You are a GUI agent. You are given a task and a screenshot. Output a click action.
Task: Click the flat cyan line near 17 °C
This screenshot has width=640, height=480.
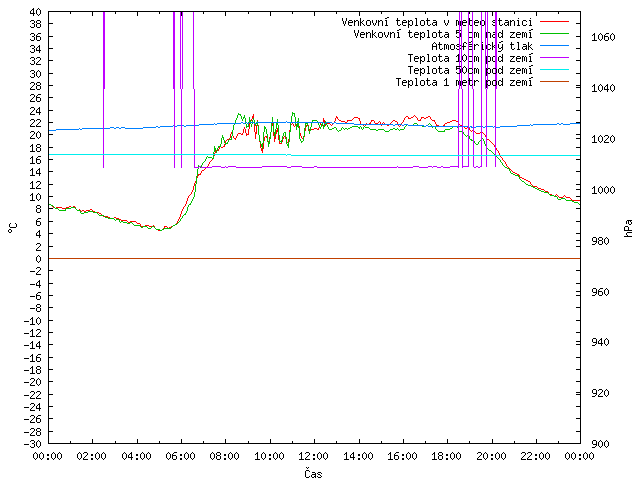314,155
